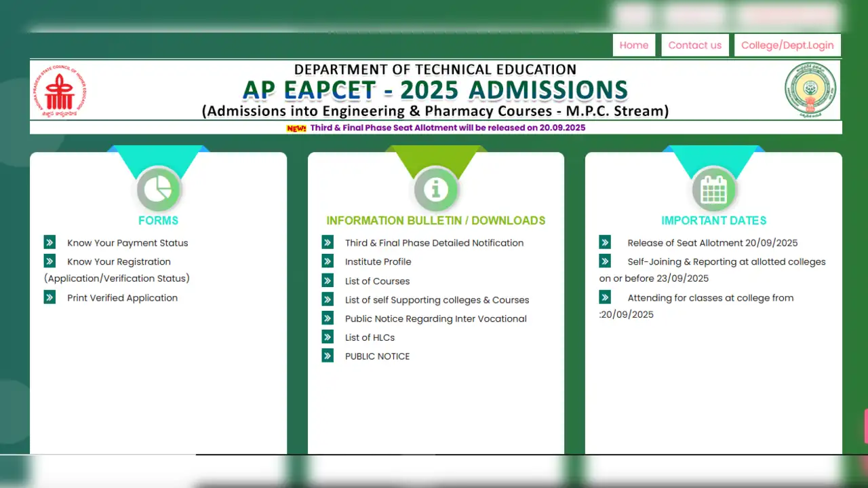Click the INFORMATION BULLETIN / DOWNLOADS heading

pos(436,221)
